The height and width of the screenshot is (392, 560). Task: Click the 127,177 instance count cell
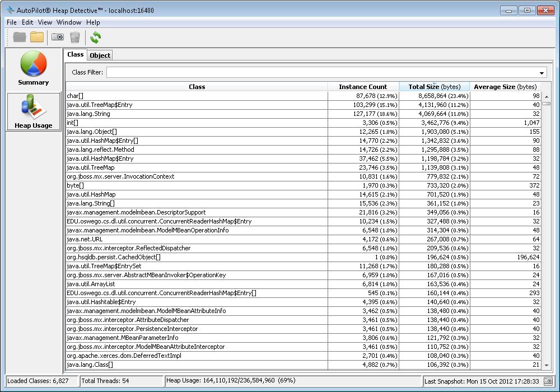[x=363, y=114]
